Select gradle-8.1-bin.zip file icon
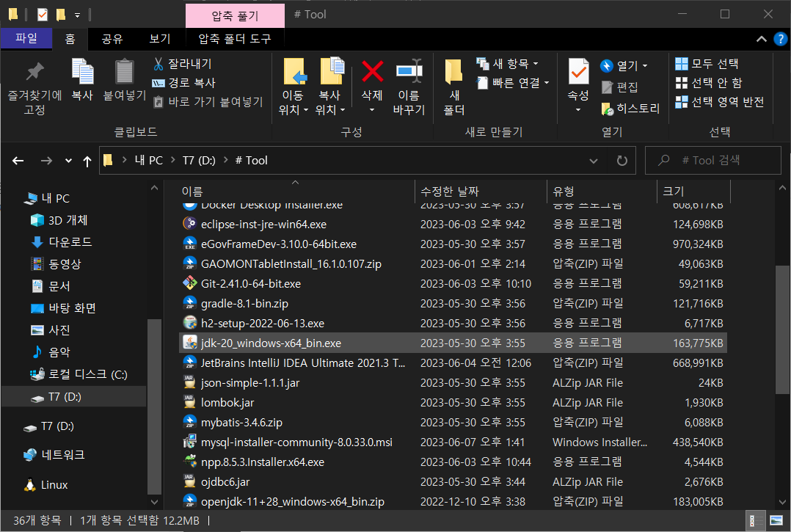Viewport: 791px width, 532px height. coord(189,303)
